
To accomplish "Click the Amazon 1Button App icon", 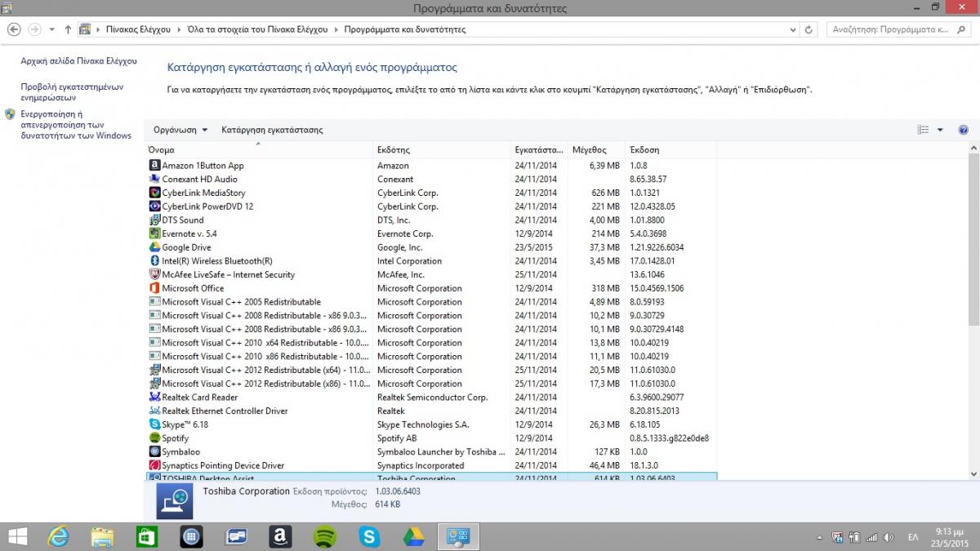I will [155, 166].
